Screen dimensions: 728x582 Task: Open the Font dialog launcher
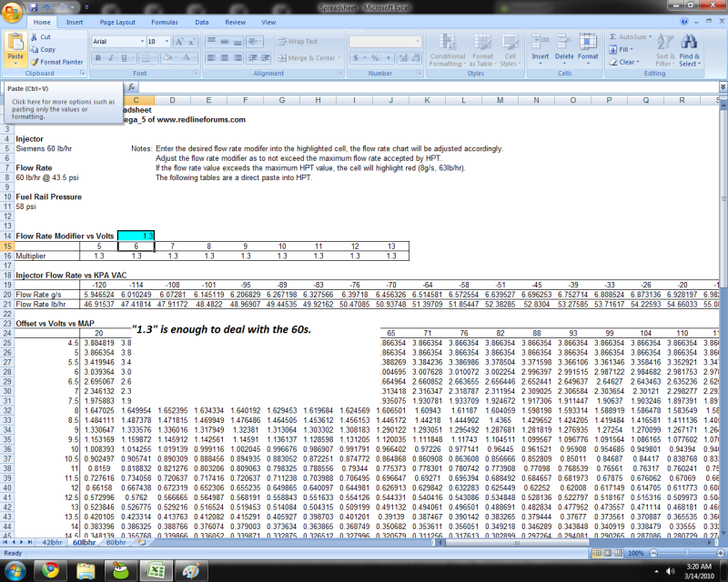click(196, 73)
